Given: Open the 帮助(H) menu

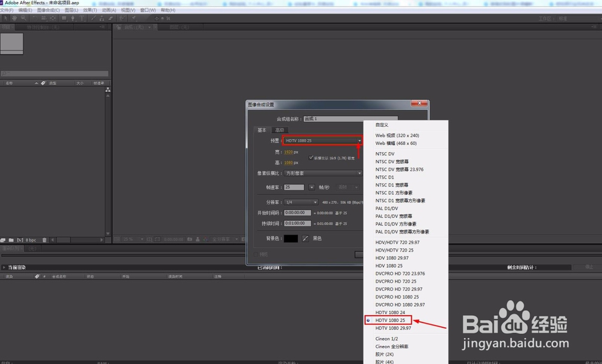Looking at the screenshot, I should point(168,10).
